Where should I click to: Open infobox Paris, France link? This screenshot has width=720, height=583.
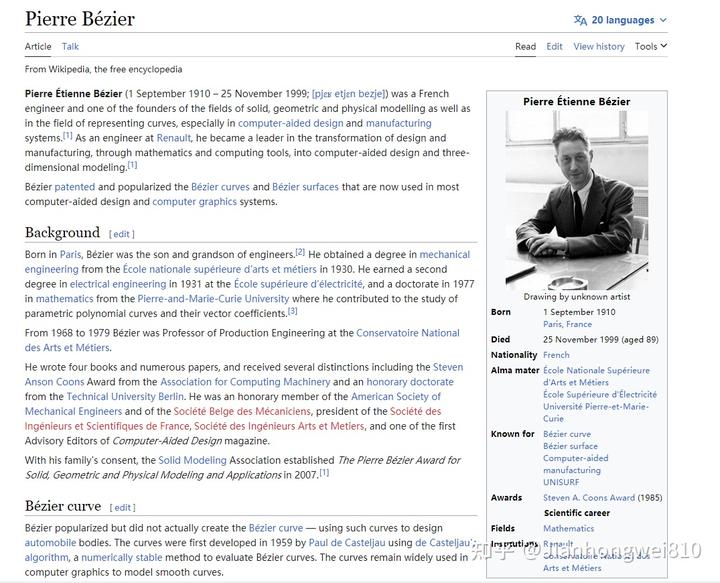point(567,324)
